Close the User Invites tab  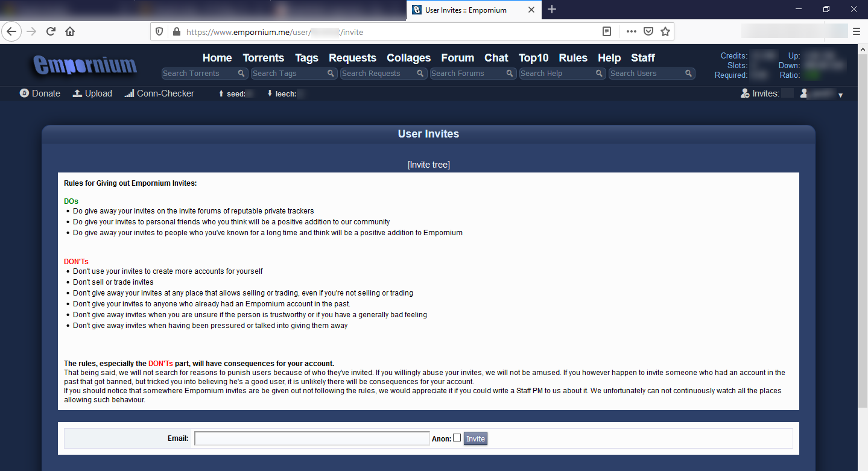click(x=531, y=10)
